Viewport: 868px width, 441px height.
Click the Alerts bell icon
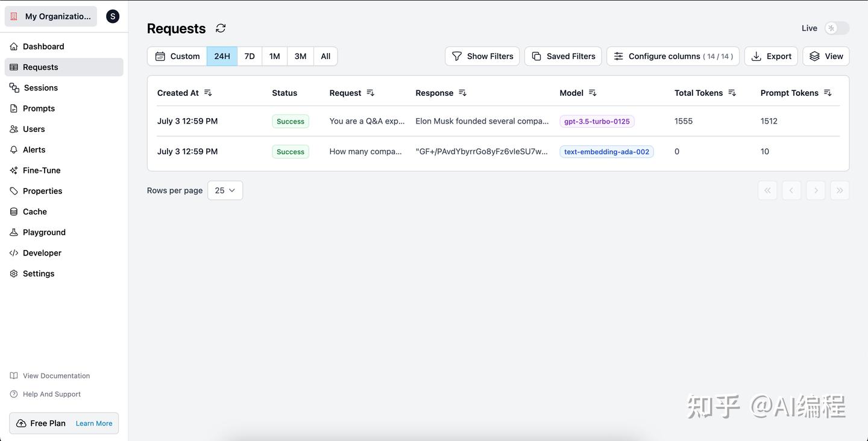(x=13, y=149)
